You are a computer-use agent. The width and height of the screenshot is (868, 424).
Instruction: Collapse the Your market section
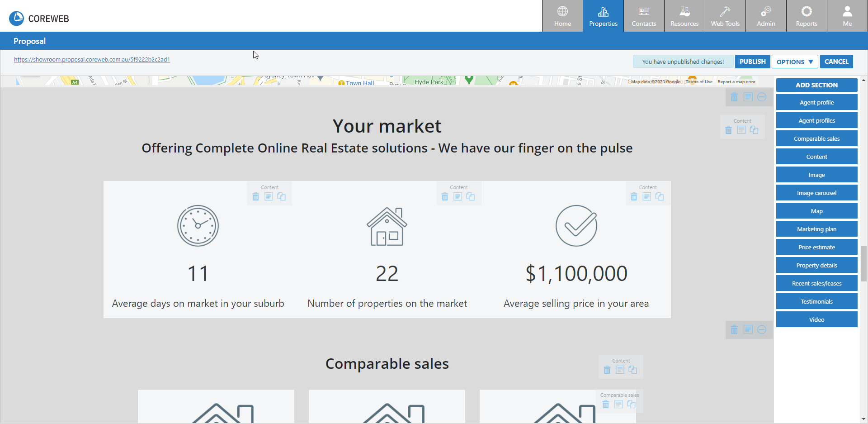point(762,97)
